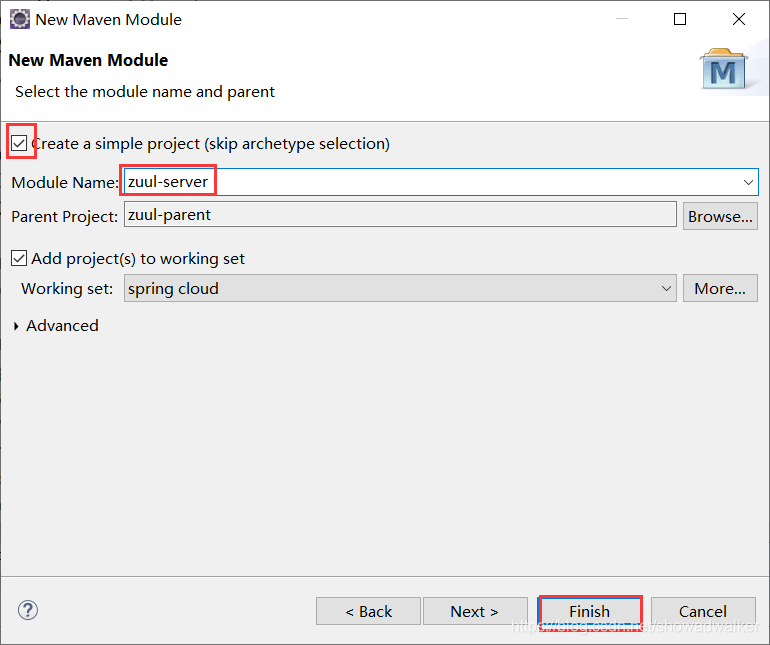
Task: Close the New Maven Module dialog
Action: coord(739,19)
